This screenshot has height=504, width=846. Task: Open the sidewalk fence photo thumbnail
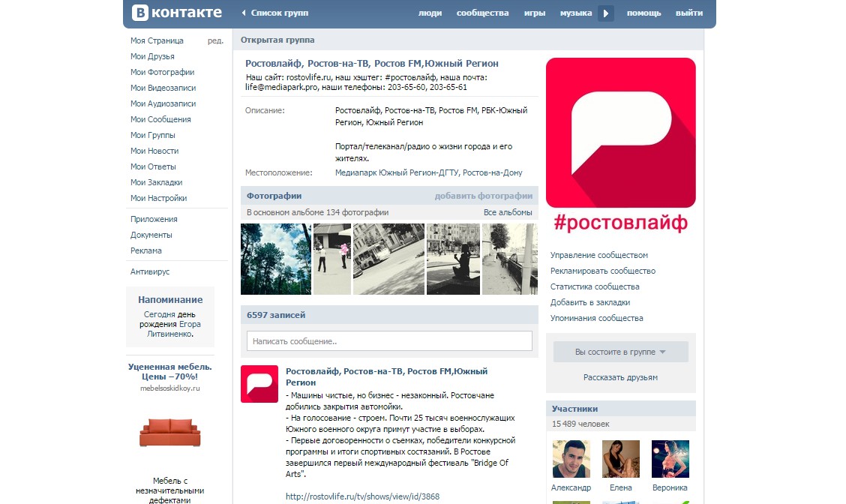tap(510, 259)
